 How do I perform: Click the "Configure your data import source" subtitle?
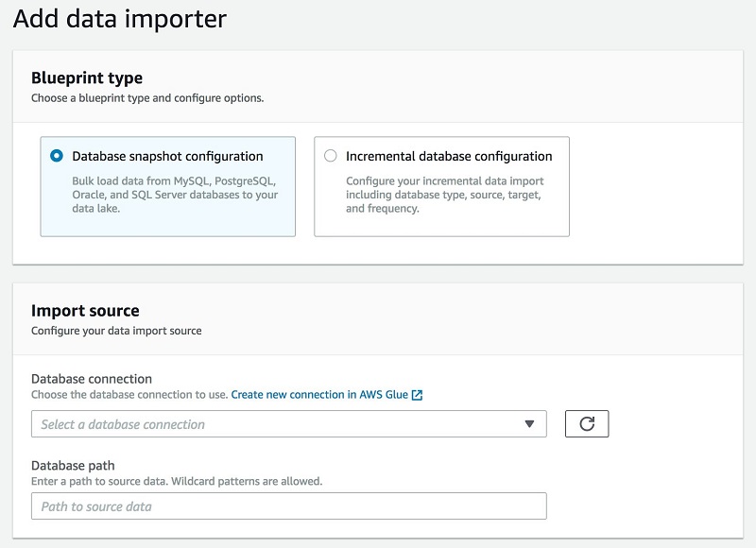click(x=116, y=331)
